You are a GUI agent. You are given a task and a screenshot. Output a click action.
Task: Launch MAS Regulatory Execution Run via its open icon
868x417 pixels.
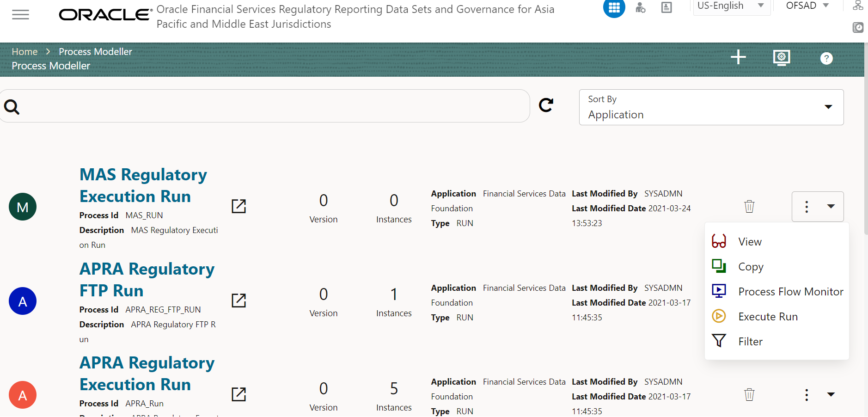(x=238, y=206)
